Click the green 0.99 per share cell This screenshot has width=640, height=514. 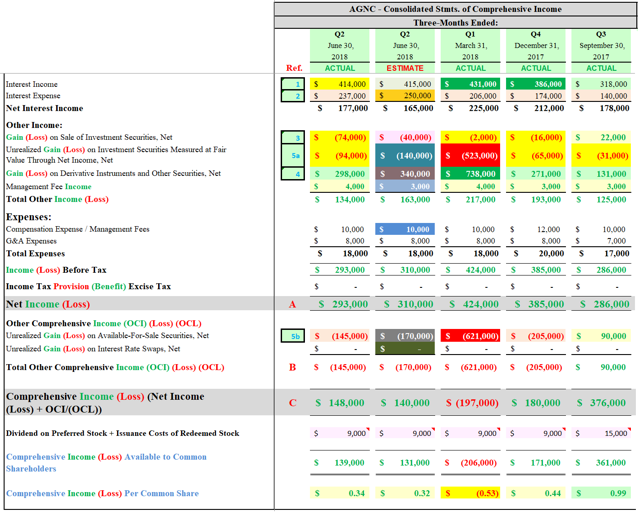601,493
